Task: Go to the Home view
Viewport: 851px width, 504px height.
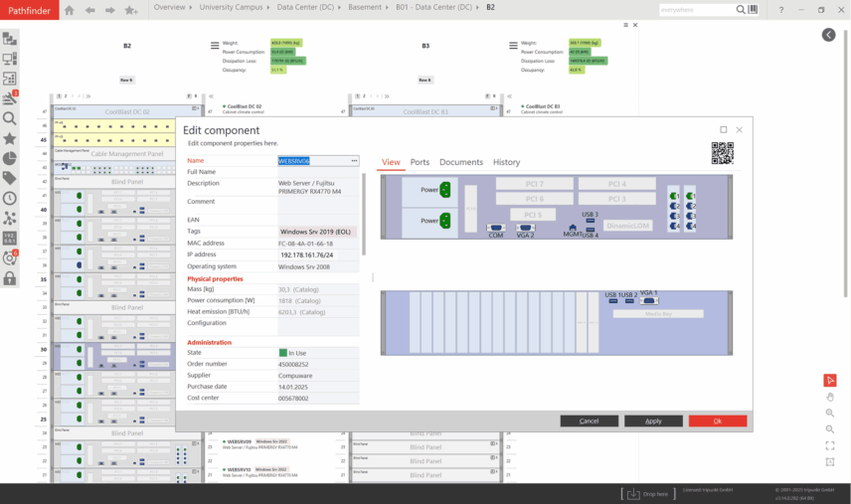Action: coord(69,10)
